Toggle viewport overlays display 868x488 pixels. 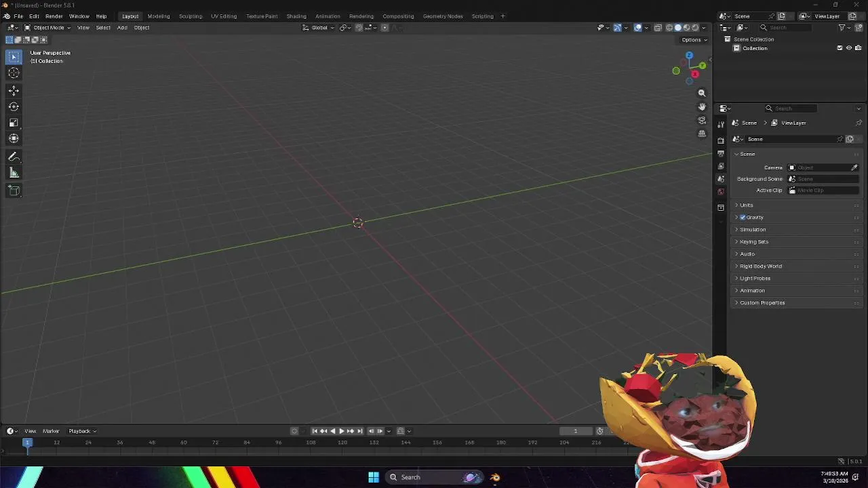tap(637, 28)
